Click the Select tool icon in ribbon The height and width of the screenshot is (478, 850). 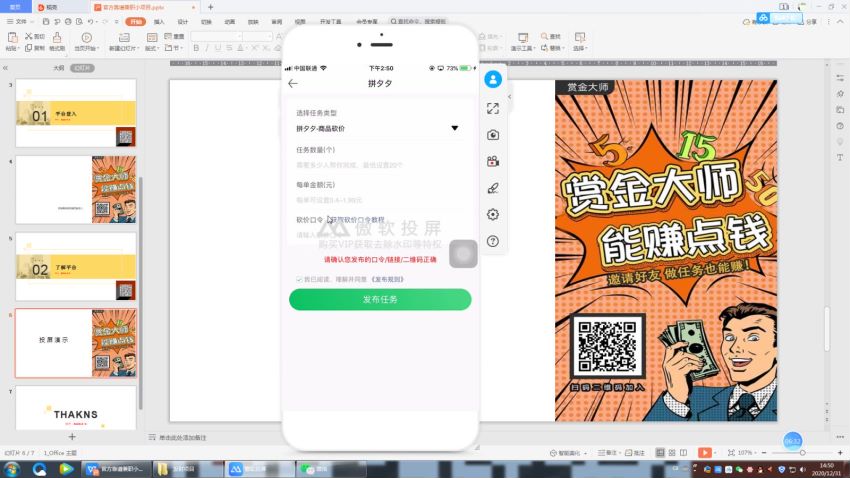click(579, 37)
